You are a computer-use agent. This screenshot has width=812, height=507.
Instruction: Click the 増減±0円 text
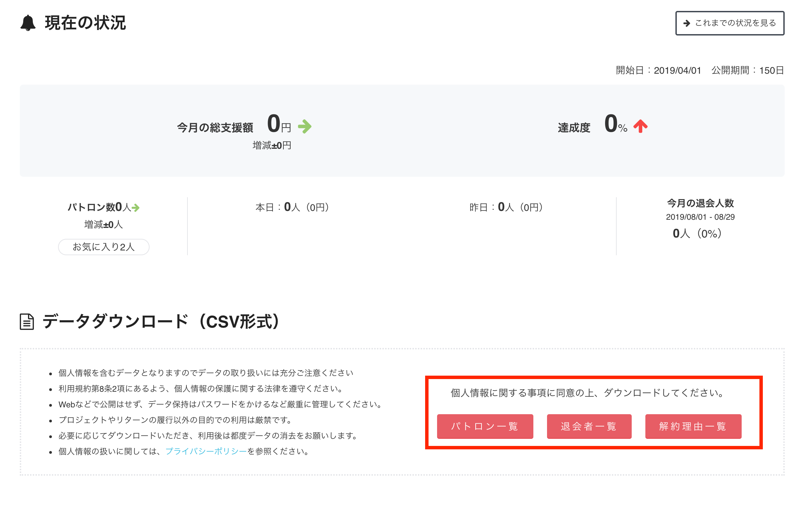(x=272, y=145)
